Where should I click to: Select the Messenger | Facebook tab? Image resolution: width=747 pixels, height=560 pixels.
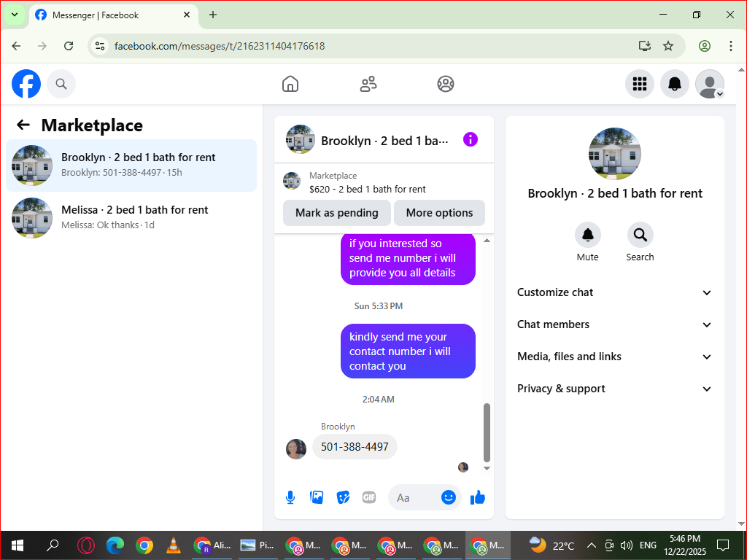(x=115, y=15)
